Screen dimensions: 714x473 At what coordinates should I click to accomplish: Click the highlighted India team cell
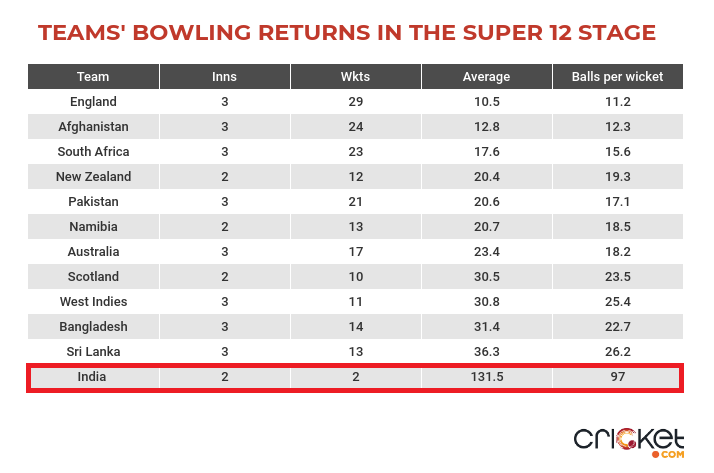tap(94, 377)
